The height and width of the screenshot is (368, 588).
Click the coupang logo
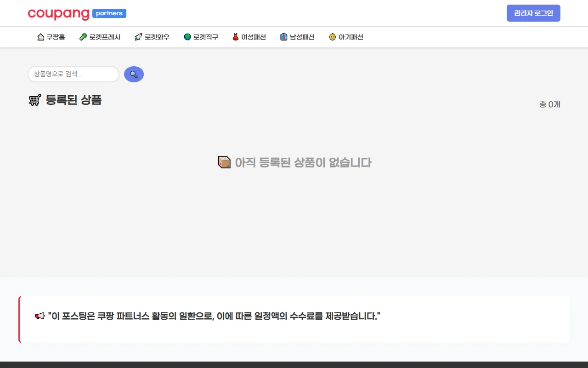pos(58,13)
